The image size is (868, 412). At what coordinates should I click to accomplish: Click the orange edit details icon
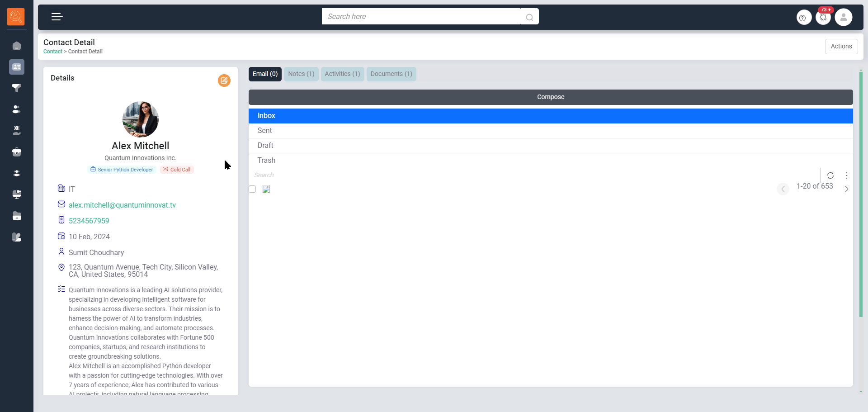pos(224,81)
